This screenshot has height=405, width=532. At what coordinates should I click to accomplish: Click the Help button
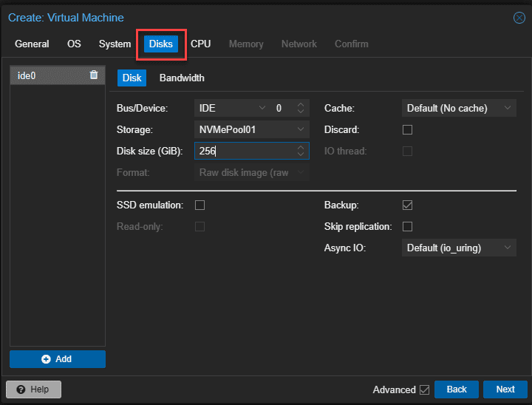34,389
